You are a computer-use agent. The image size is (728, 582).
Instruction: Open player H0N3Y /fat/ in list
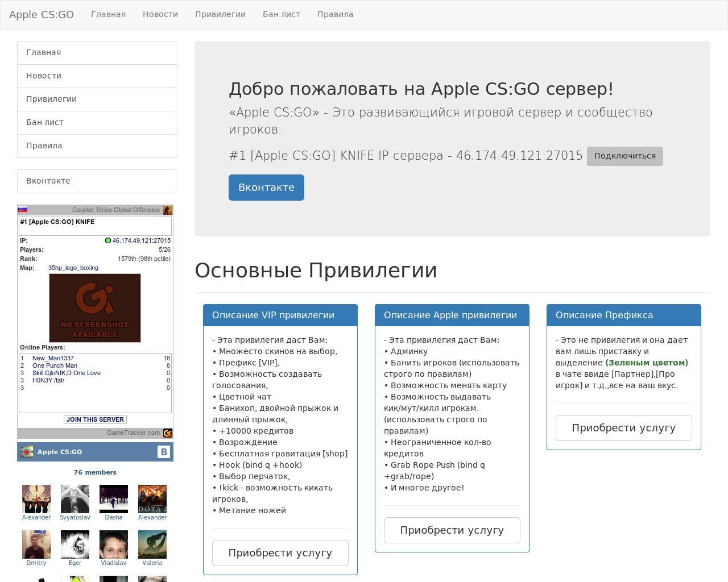pyautogui.click(x=48, y=380)
